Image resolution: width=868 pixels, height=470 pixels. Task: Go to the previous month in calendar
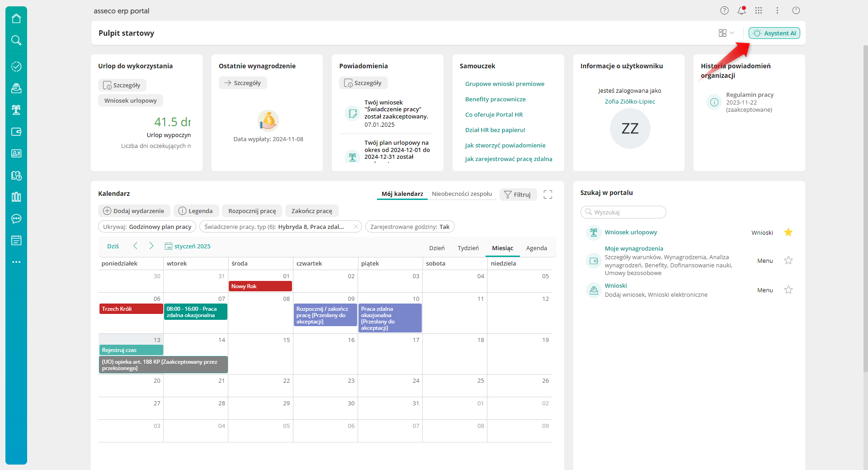(135, 246)
